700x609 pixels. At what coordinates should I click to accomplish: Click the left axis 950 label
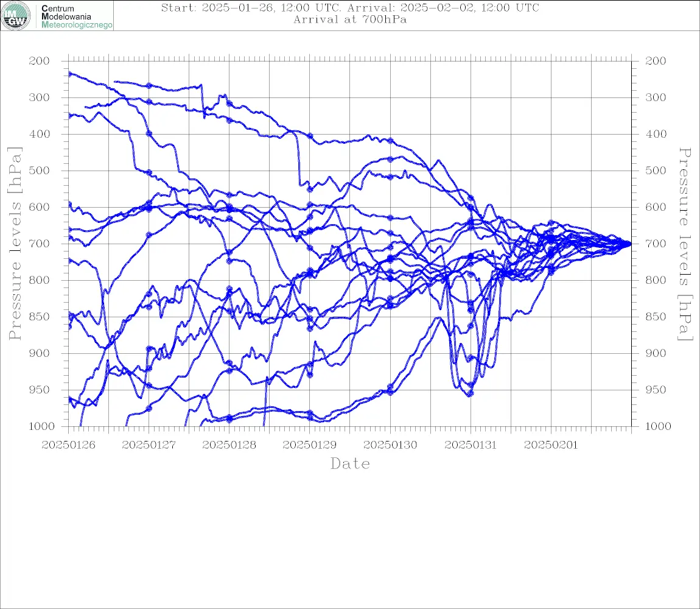click(x=40, y=390)
